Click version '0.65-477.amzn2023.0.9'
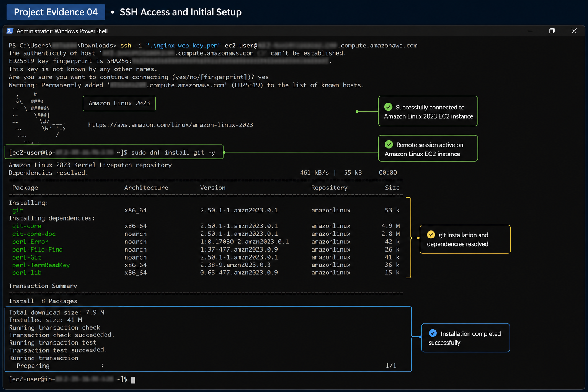Image resolution: width=588 pixels, height=392 pixels. tap(239, 273)
